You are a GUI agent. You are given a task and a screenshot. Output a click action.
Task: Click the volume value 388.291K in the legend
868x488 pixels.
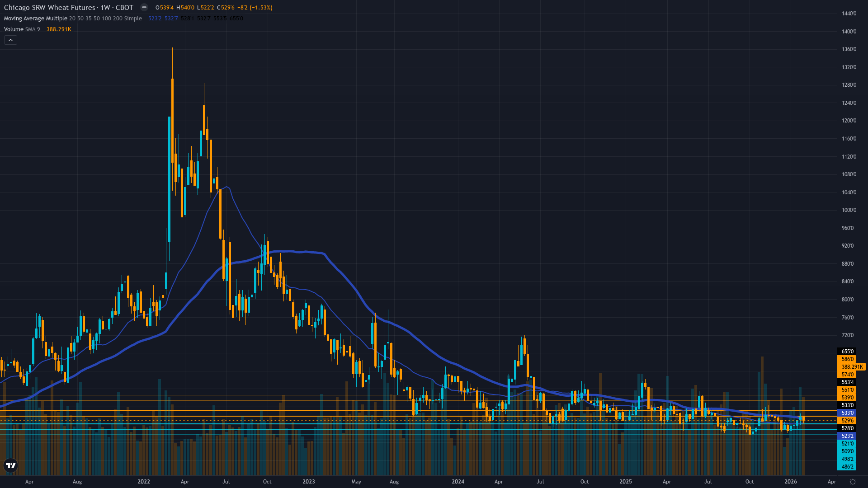(59, 29)
